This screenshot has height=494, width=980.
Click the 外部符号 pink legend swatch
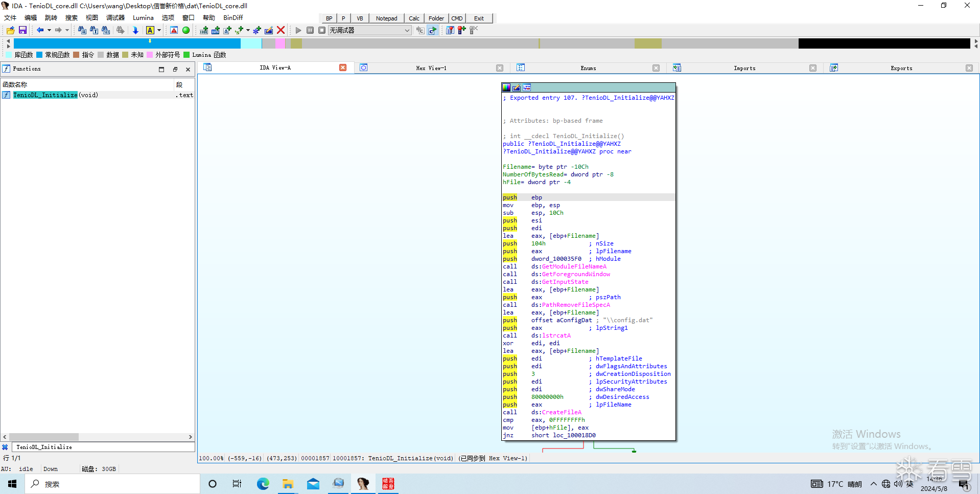[150, 55]
